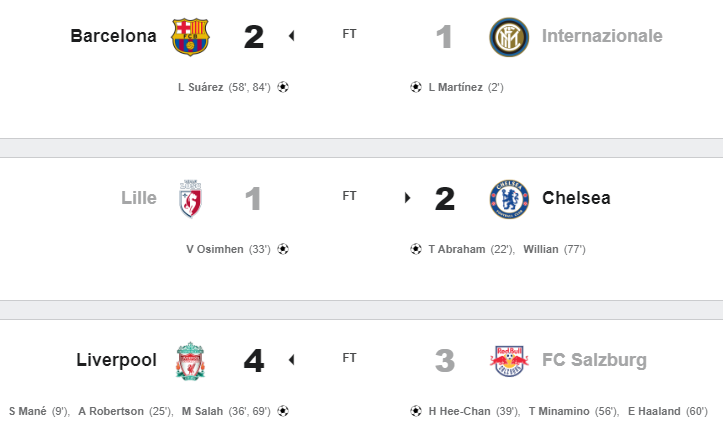Open the Barcelona team name link
723x432 pixels.
point(113,36)
